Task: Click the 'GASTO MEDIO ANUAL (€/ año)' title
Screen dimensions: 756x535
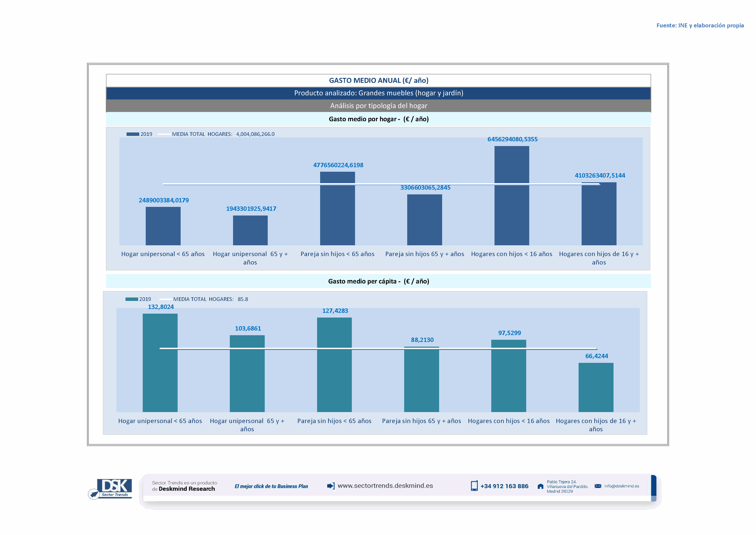Action: (378, 80)
